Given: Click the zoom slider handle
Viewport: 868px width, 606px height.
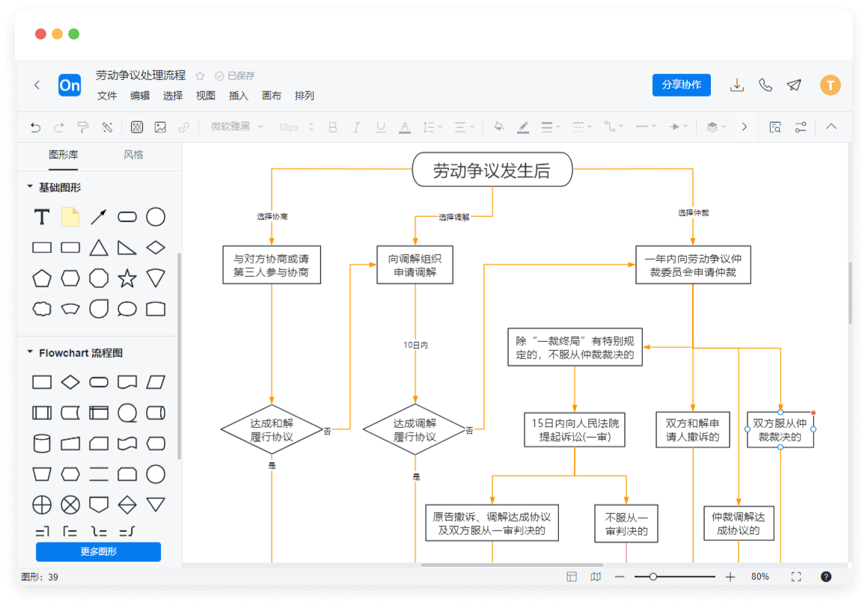Looking at the screenshot, I should (x=653, y=577).
